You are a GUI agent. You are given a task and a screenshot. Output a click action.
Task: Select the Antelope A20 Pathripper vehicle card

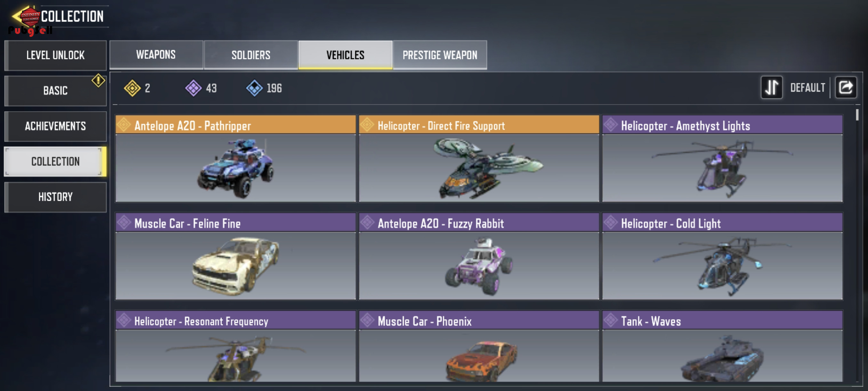[236, 159]
